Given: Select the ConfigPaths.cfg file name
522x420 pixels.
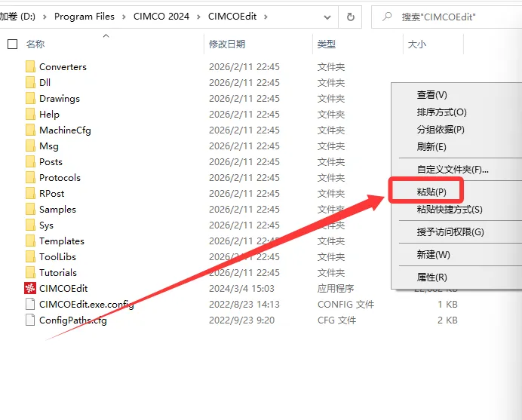Looking at the screenshot, I should (73, 320).
